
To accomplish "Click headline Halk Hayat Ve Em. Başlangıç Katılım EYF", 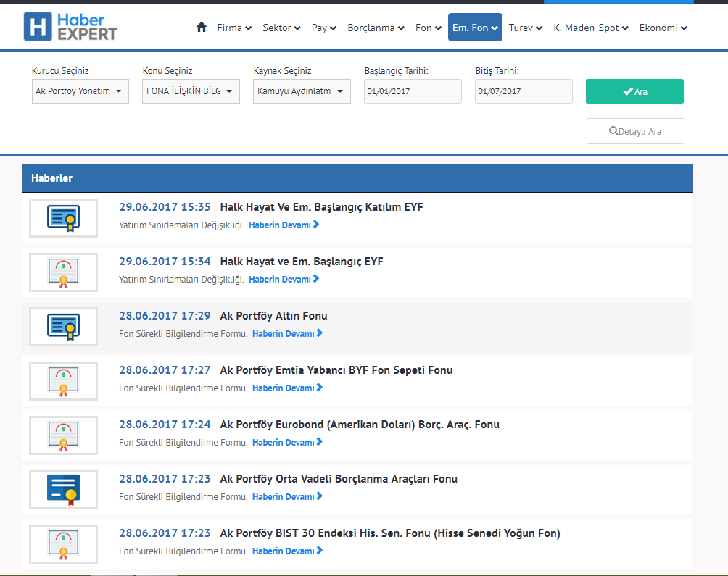I will [x=321, y=207].
